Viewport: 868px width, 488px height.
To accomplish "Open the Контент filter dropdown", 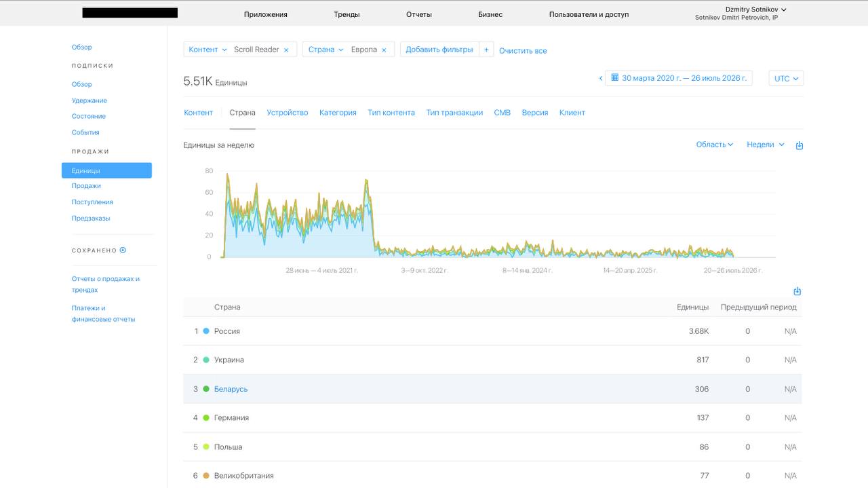I will (208, 50).
